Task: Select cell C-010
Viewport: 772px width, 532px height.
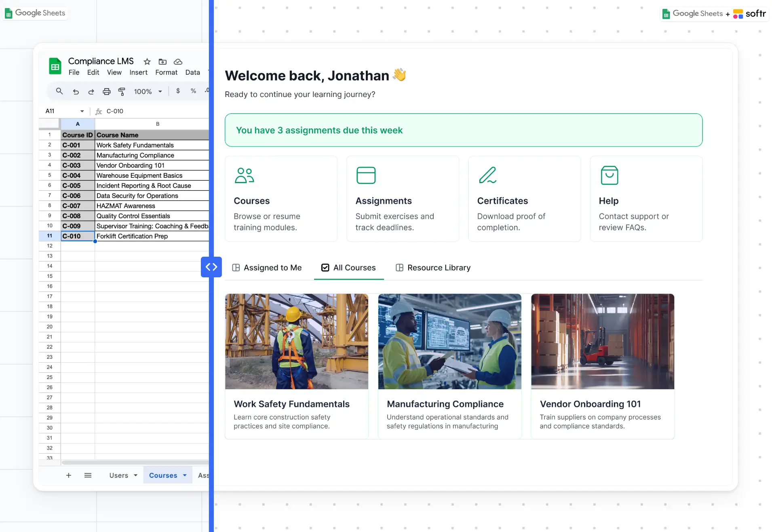Action: 78,236
